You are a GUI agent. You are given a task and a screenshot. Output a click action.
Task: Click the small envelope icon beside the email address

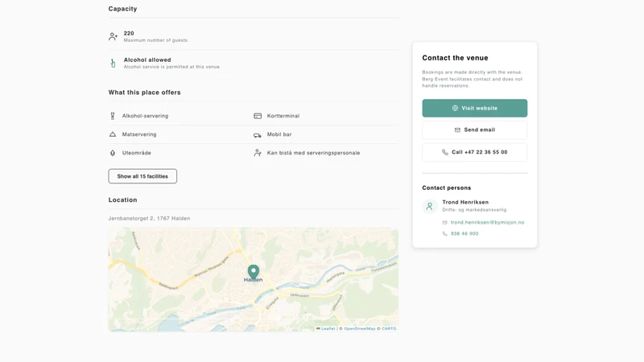pos(445,223)
